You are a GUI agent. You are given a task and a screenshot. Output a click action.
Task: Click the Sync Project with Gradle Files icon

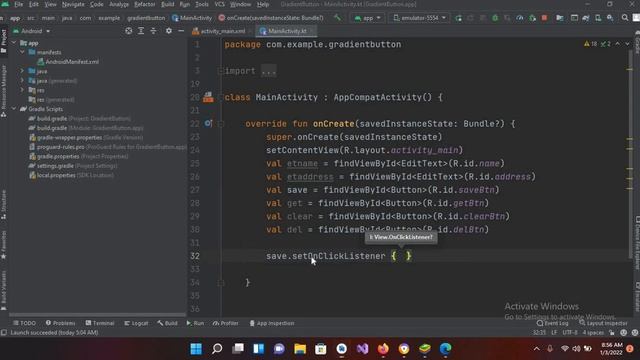pyautogui.click(x=586, y=18)
